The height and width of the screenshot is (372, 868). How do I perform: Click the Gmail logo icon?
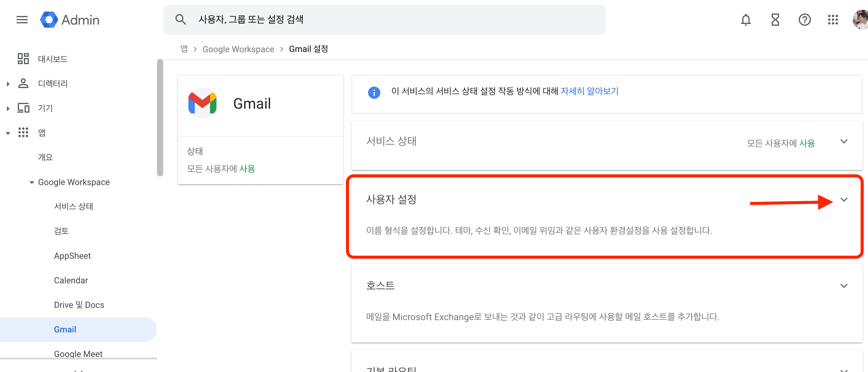202,103
